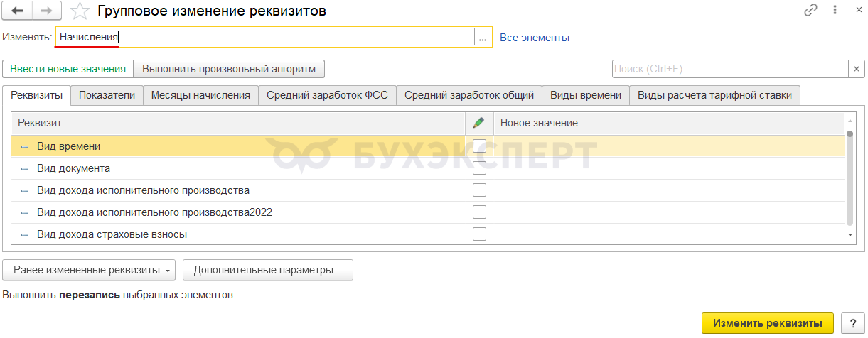Viewport: 868px width, 338px height.
Task: Click the Изменить реквизиты button
Action: pyautogui.click(x=768, y=323)
